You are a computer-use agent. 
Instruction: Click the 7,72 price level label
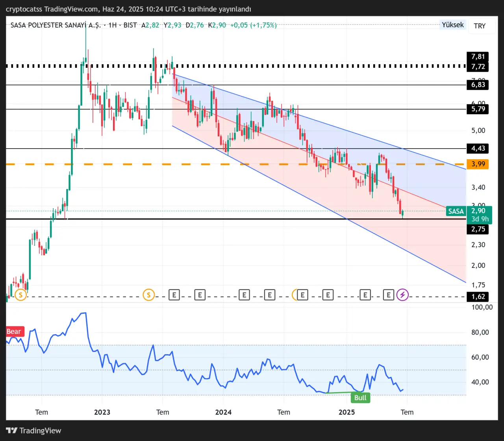(478, 67)
